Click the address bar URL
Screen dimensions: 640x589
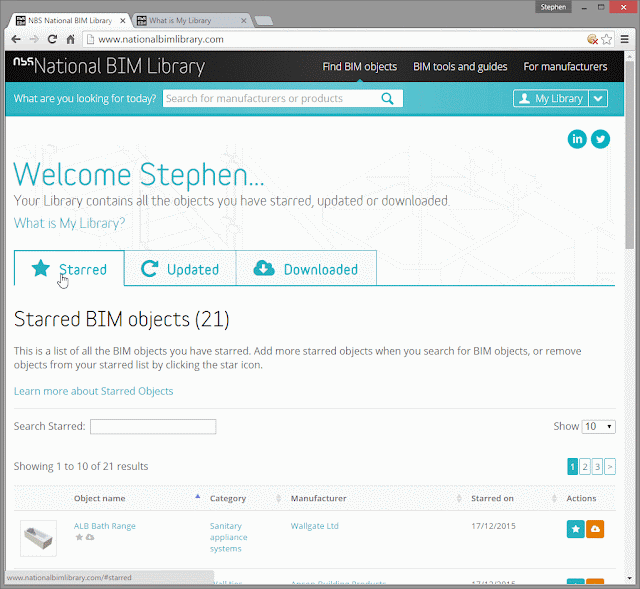point(161,39)
